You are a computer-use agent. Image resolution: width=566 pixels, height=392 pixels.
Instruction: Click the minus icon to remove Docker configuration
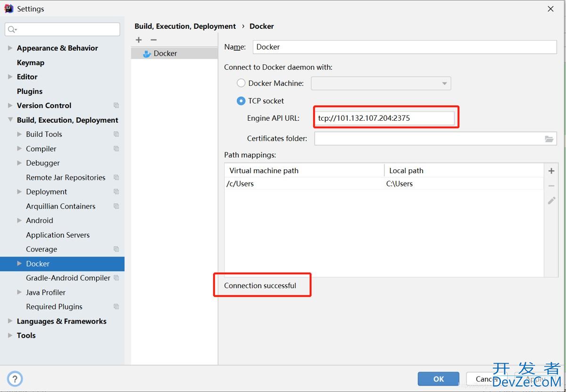coord(153,40)
